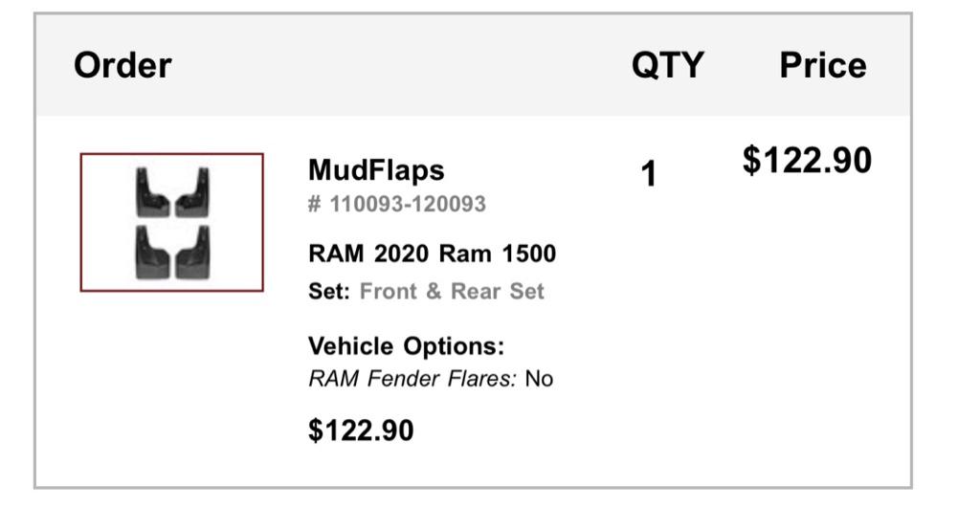
Task: Click the large $122.90 price in Price column
Action: pos(807,160)
